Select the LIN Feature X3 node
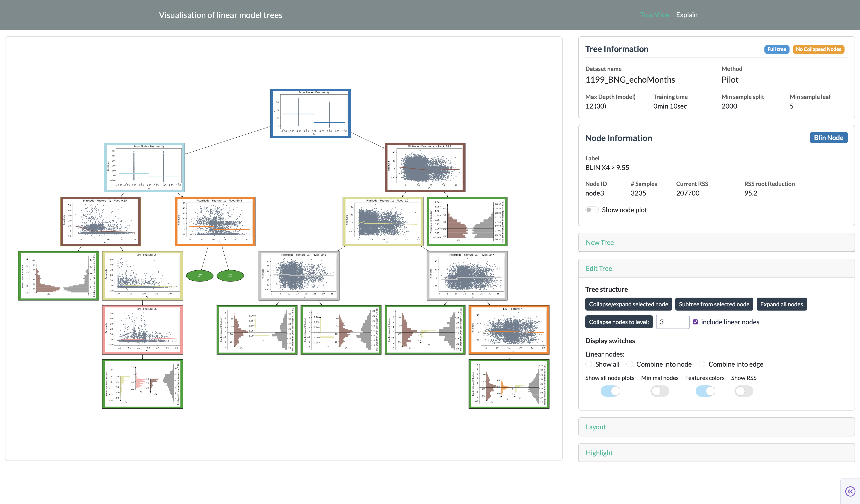This screenshot has width=860, height=504. click(x=142, y=330)
